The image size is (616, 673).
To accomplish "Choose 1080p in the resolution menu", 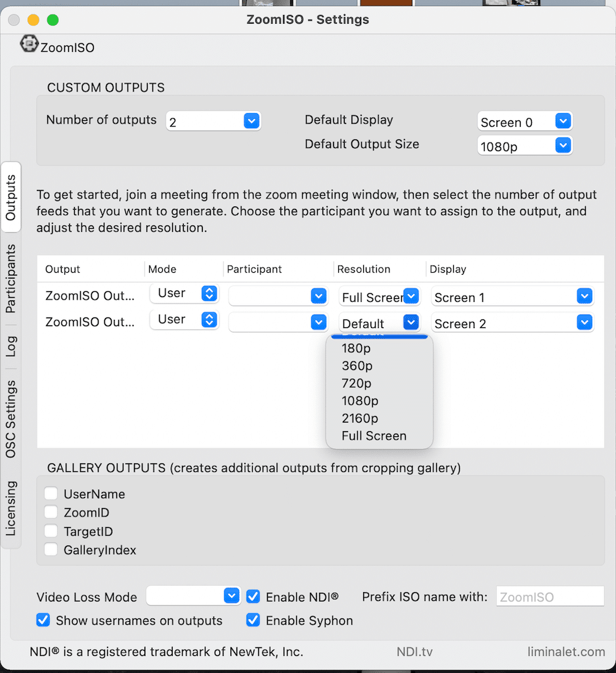I will point(379,401).
